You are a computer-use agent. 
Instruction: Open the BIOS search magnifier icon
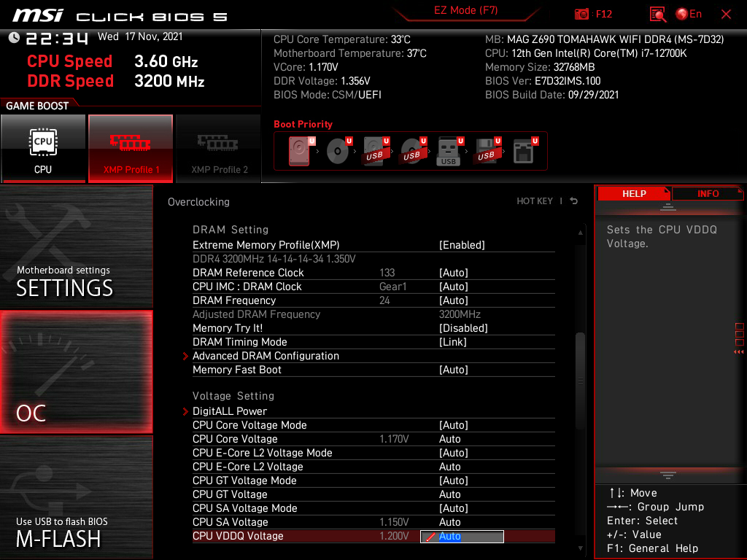pos(658,15)
